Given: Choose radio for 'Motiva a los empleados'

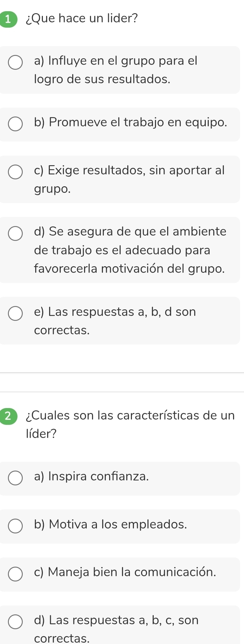Looking at the screenshot, I should (15, 526).
